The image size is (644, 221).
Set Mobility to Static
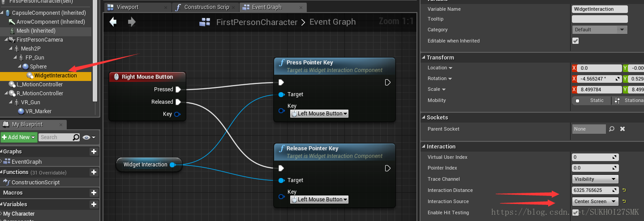pyautogui.click(x=591, y=101)
